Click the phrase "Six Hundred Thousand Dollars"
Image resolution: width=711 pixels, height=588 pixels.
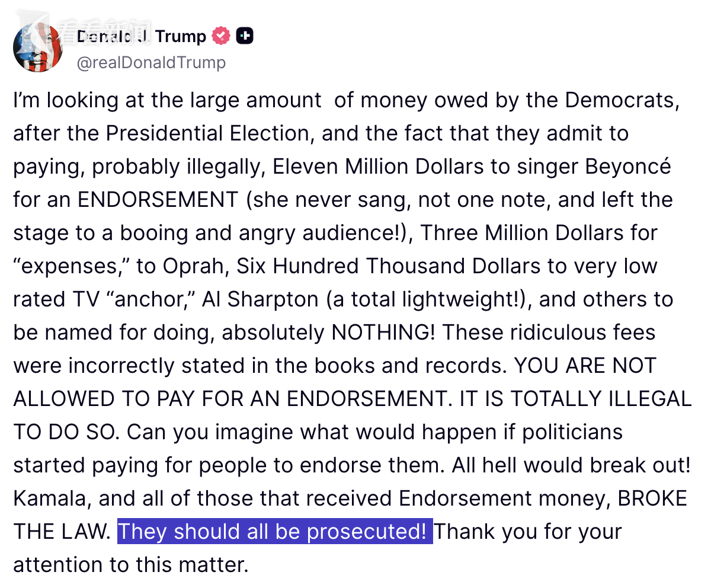pyautogui.click(x=389, y=266)
